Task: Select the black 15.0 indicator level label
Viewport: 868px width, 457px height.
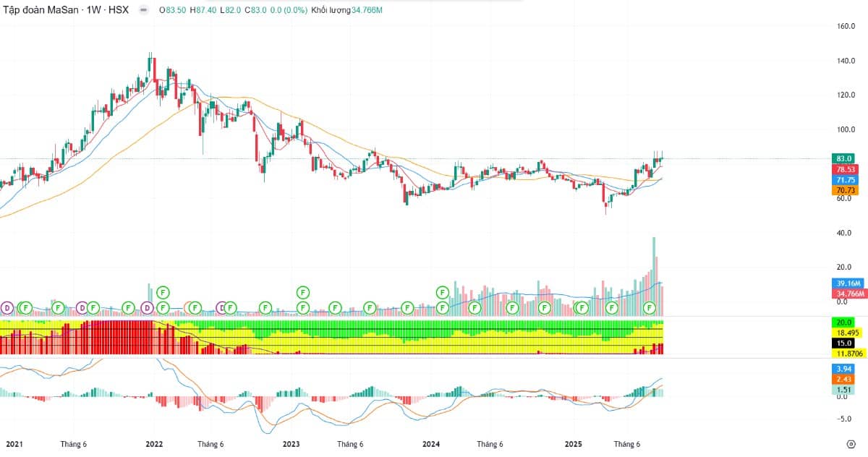Action: (844, 343)
